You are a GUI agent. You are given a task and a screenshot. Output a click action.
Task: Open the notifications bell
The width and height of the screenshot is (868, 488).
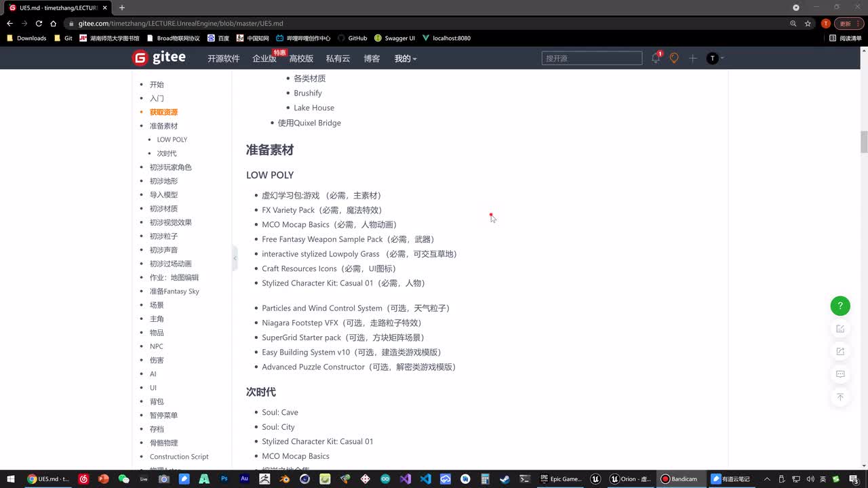(x=656, y=58)
